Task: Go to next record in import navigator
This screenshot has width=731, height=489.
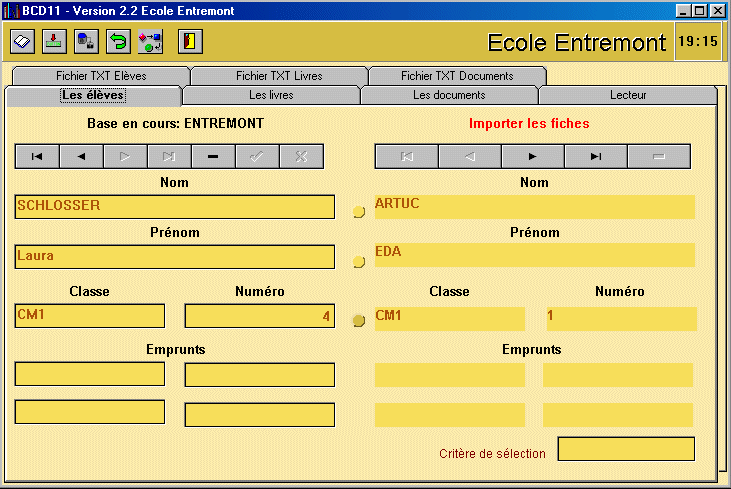Action: (x=532, y=156)
